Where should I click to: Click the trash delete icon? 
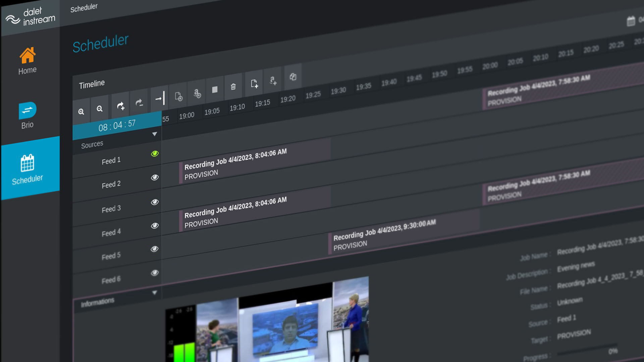coord(233,87)
